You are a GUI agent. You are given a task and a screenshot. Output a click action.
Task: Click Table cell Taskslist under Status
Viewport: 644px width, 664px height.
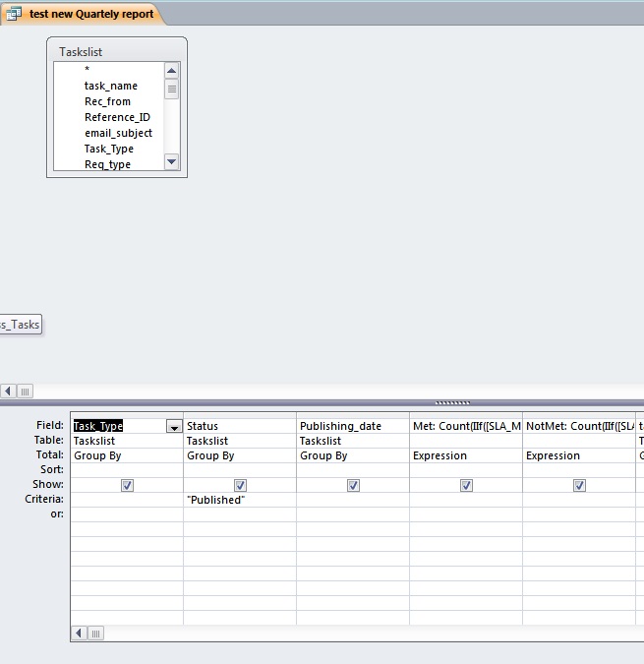click(x=240, y=441)
